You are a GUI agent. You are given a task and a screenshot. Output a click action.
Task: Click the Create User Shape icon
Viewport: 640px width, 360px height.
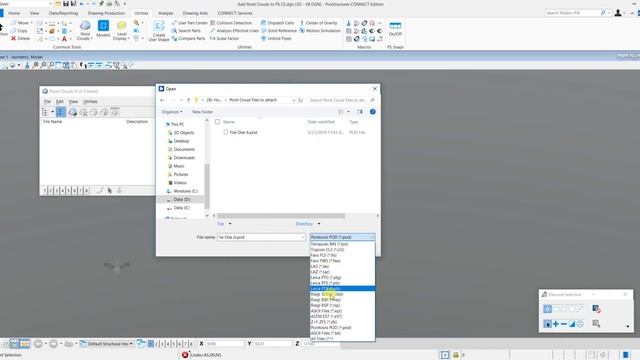point(158,31)
